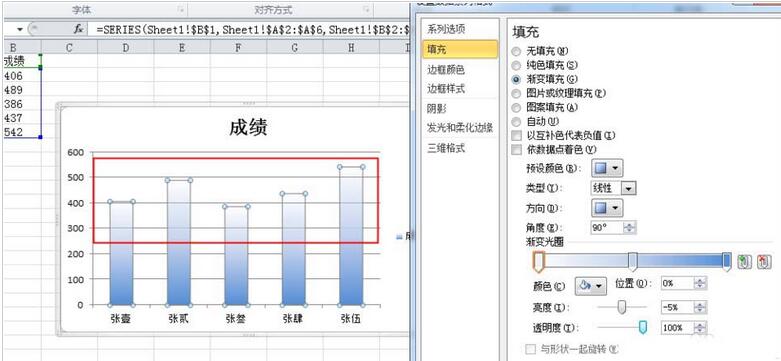Add a gradient stop with green button
This screenshot has height=361, width=781.
[744, 262]
